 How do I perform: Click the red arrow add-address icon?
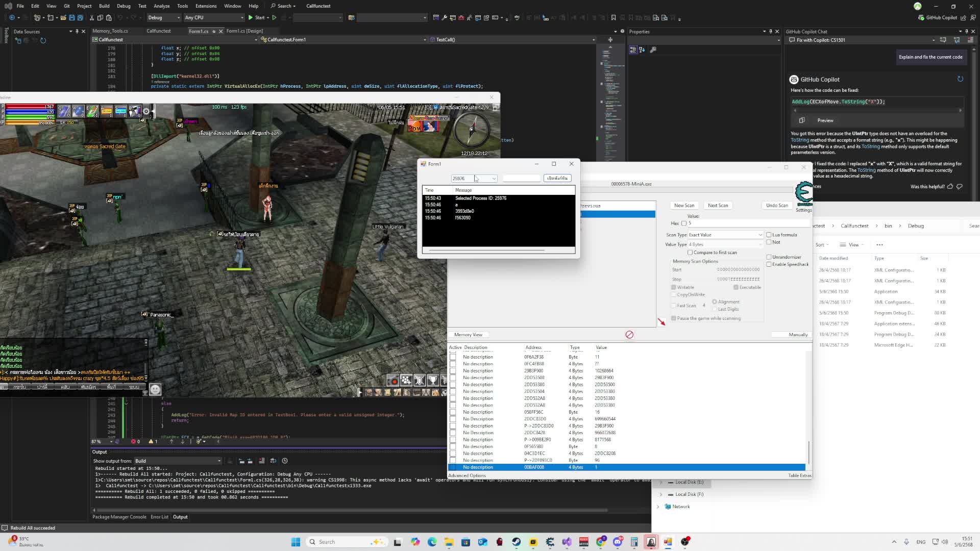tap(661, 322)
